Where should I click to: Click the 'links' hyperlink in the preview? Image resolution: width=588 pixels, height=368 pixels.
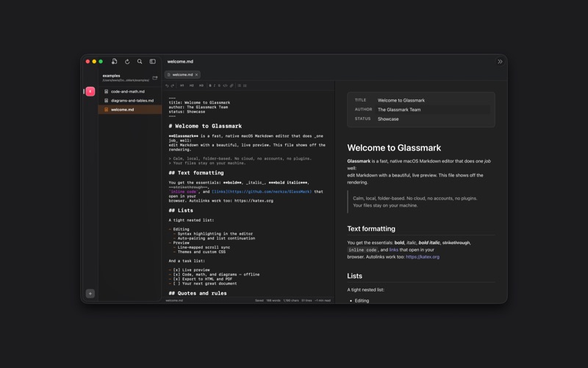coord(394,250)
